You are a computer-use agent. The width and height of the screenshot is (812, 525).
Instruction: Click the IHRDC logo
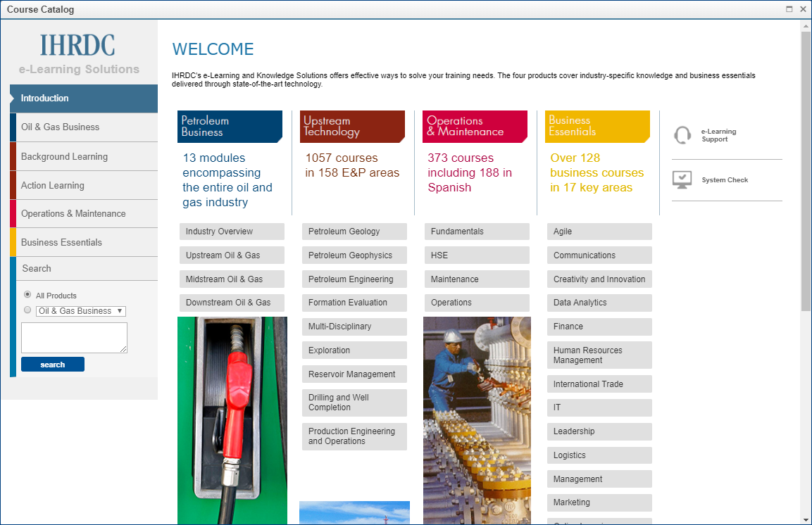(78, 46)
